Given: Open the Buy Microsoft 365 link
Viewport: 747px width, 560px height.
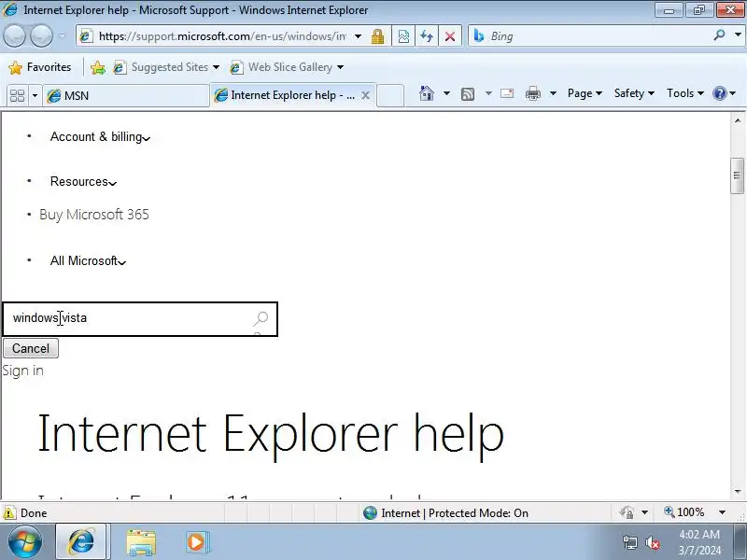Looking at the screenshot, I should [94, 215].
